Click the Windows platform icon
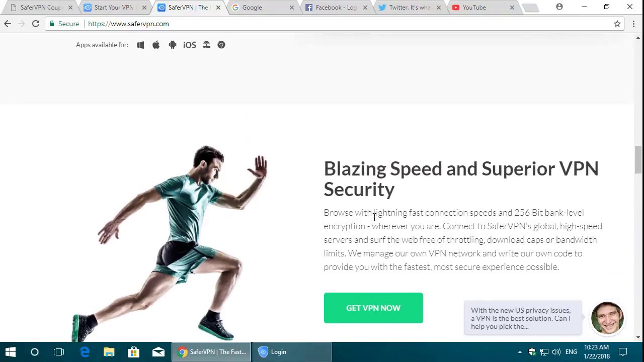The width and height of the screenshot is (644, 362). (140, 45)
